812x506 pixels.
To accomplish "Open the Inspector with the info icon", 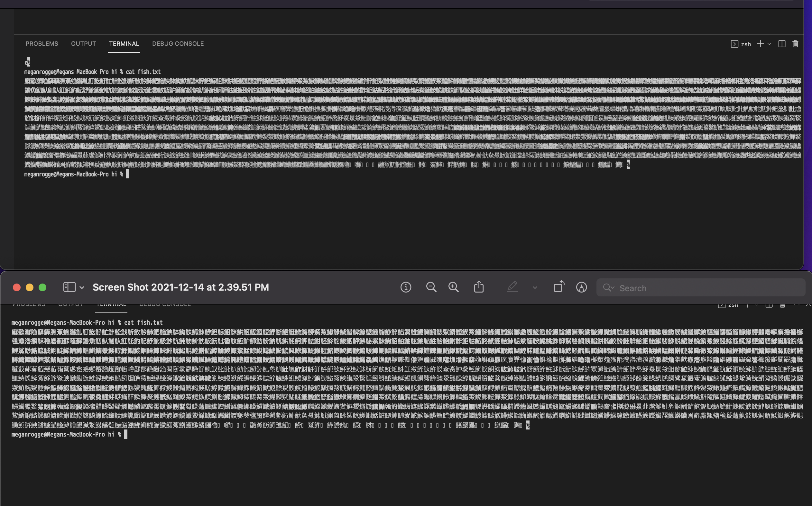I will (406, 287).
